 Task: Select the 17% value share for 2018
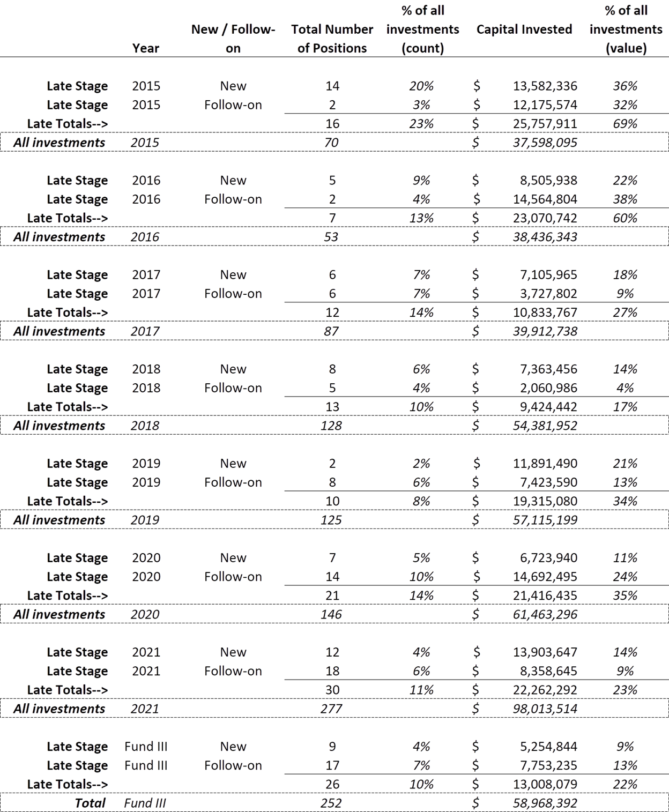[x=625, y=407]
